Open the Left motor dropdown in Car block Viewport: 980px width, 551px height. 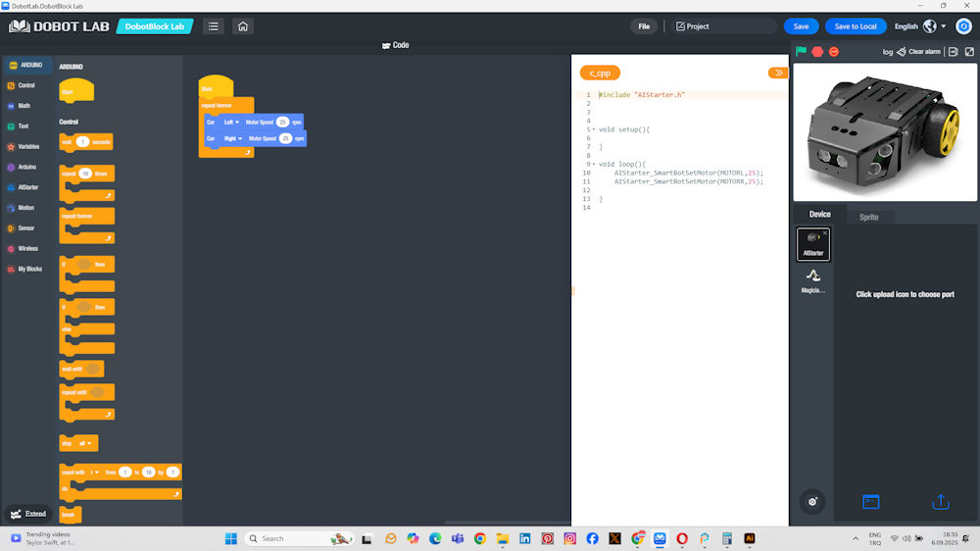click(x=230, y=122)
